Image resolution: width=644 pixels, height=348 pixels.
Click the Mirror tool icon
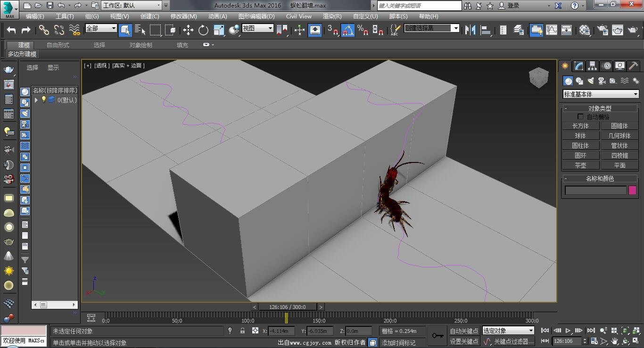(x=470, y=30)
